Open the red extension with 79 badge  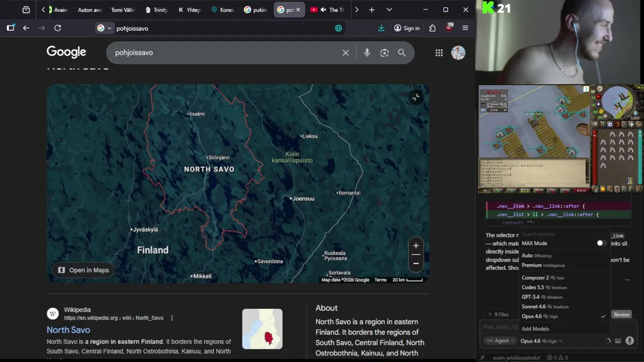pyautogui.click(x=449, y=28)
